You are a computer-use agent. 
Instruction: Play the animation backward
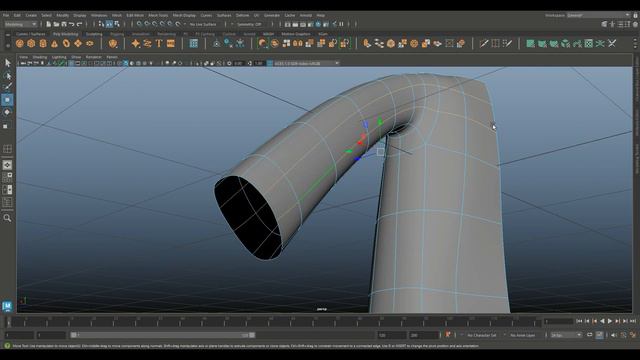pos(602,321)
